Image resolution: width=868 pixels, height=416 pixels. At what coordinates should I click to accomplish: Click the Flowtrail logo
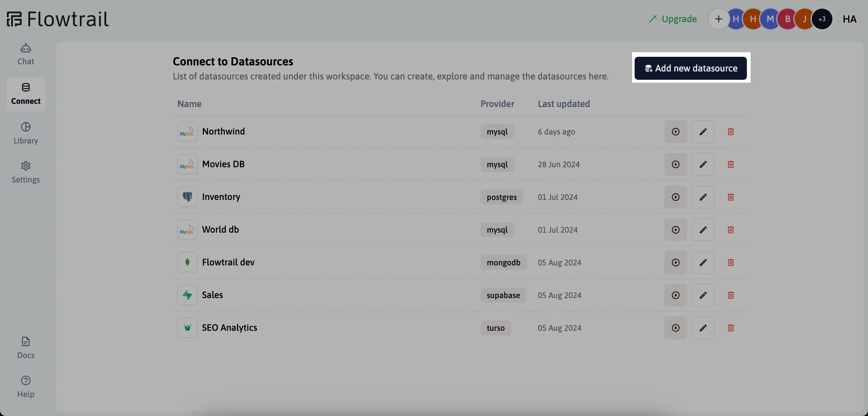coord(58,19)
